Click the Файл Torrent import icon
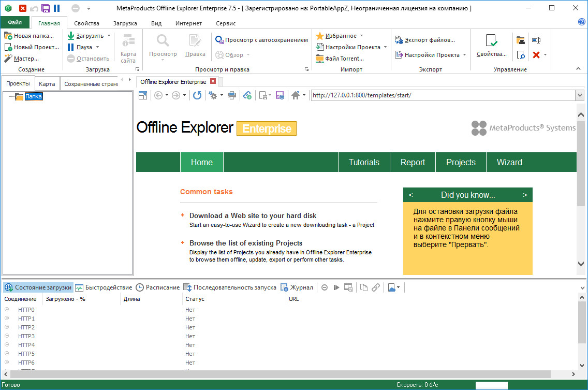 pyautogui.click(x=320, y=59)
